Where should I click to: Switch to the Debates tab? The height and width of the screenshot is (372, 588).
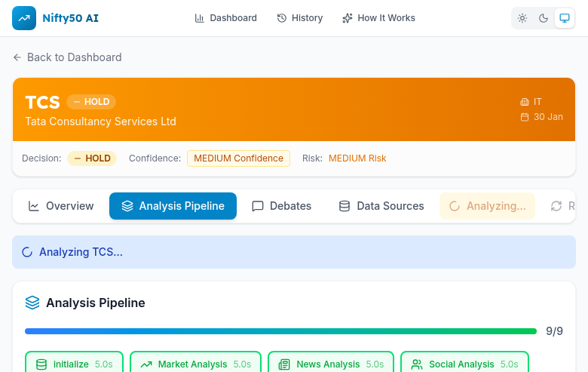click(281, 206)
